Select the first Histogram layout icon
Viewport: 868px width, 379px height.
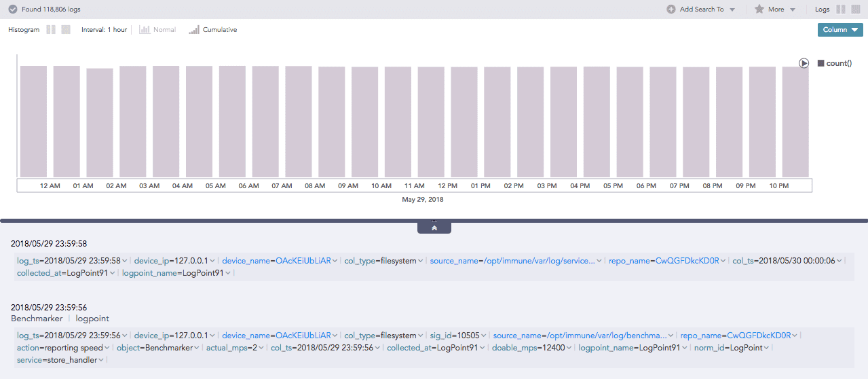click(51, 30)
